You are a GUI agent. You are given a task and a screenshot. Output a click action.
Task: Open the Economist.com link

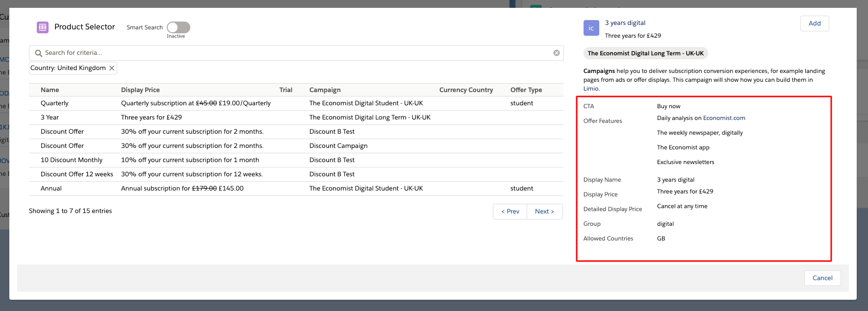point(724,118)
